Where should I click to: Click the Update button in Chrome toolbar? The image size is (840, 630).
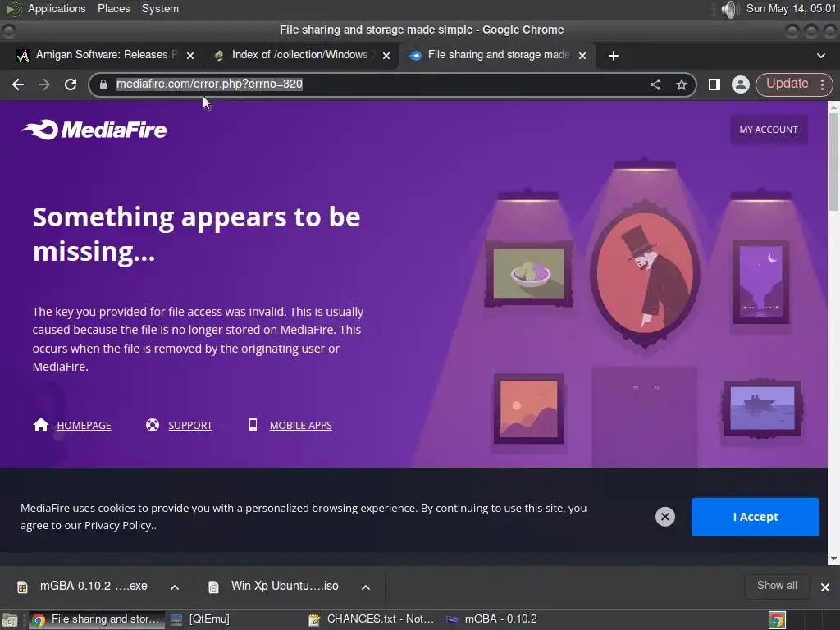coord(787,84)
